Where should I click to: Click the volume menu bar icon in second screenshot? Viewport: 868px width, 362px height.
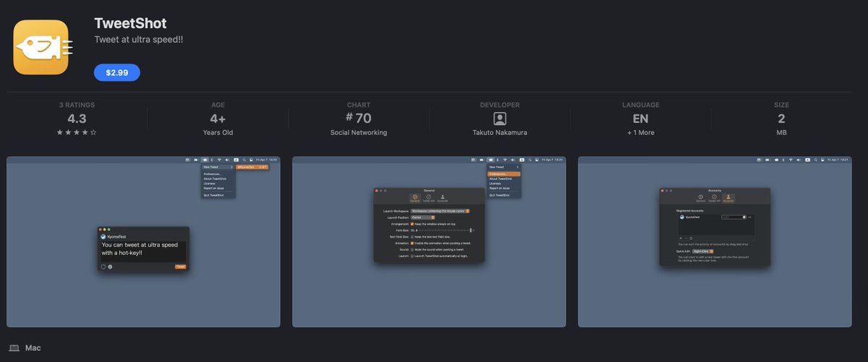(x=513, y=160)
